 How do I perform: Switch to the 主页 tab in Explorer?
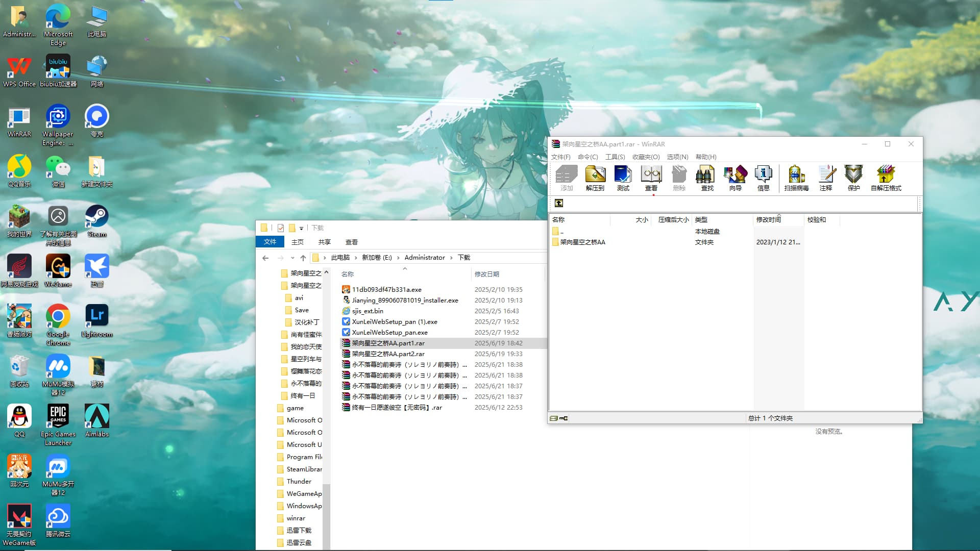pos(298,242)
